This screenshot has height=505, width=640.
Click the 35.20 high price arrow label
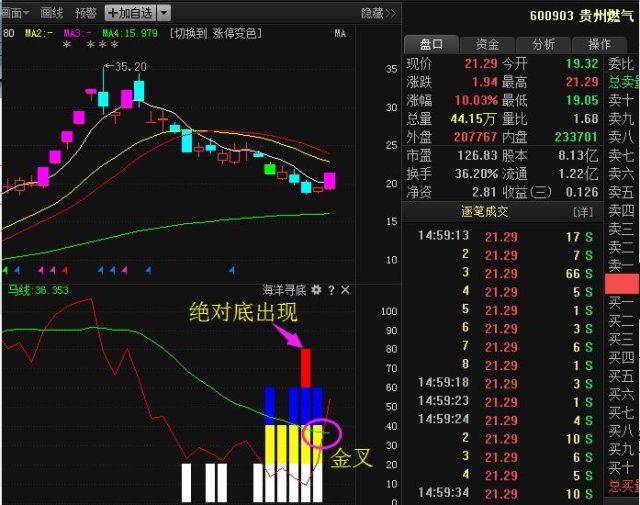[125, 67]
